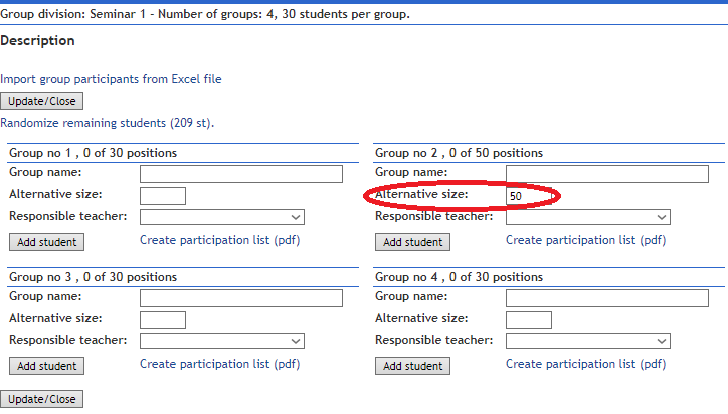Create participation list pdf for Group 3

pos(220,364)
